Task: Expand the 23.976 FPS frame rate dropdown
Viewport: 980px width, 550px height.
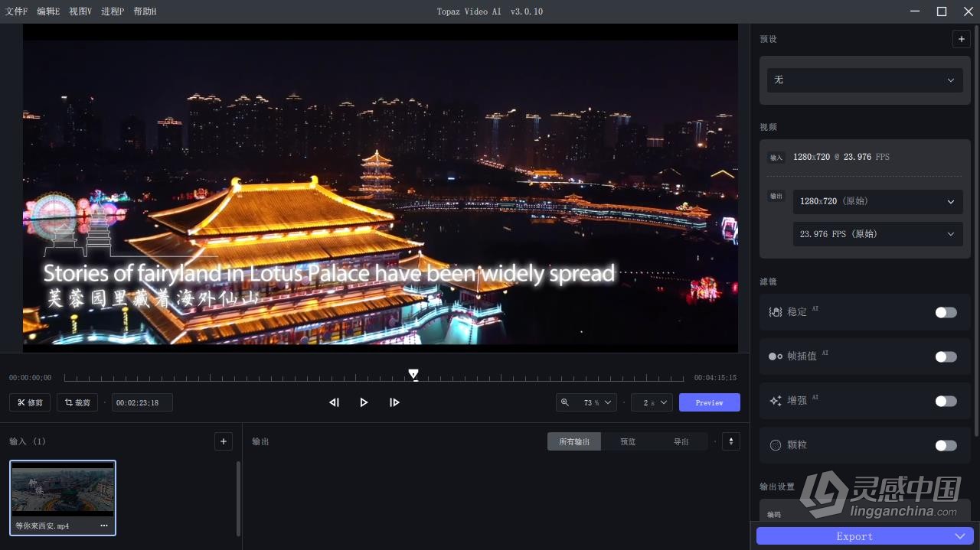Action: coord(877,234)
